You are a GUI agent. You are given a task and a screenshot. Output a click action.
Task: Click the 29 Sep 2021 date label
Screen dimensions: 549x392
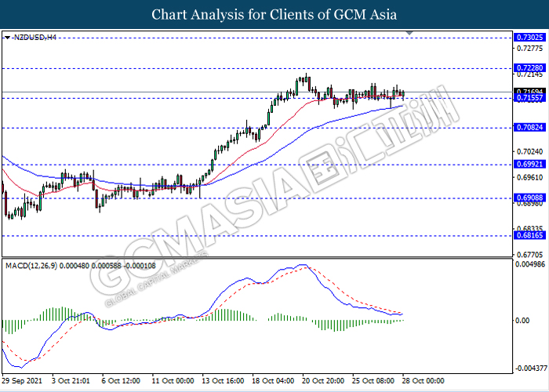[22, 381]
